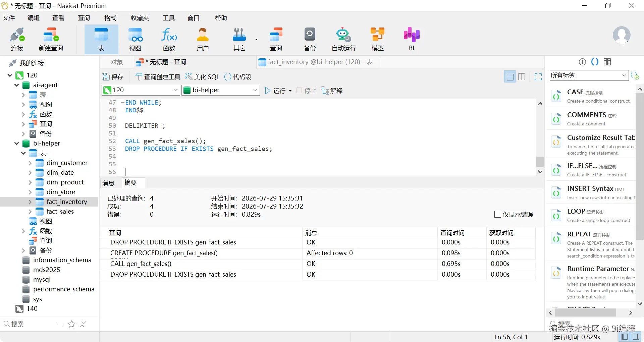The width and height of the screenshot is (644, 342).
Task: Select the REPEAT snippet
Action: coord(591,244)
